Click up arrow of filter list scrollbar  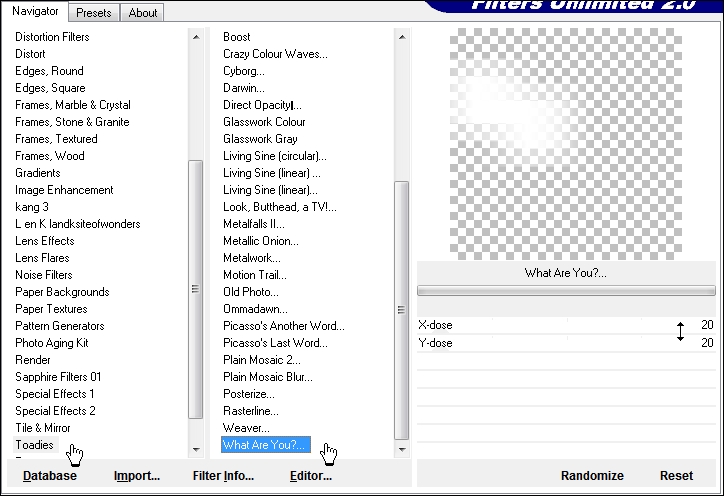tap(402, 36)
